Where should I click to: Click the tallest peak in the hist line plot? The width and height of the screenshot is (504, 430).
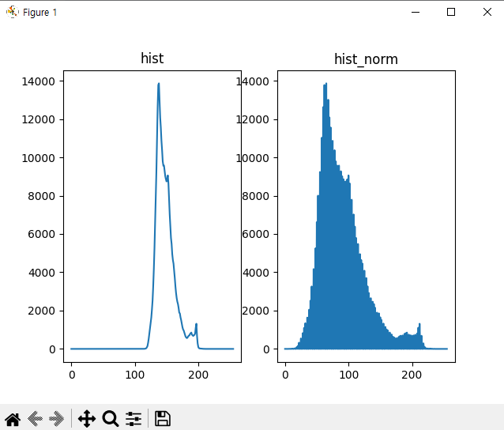coord(159,84)
